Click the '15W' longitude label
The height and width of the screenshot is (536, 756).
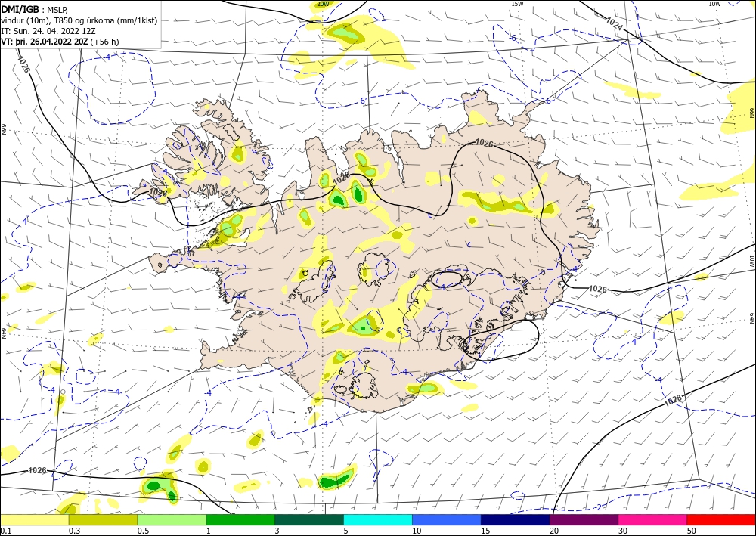click(517, 4)
